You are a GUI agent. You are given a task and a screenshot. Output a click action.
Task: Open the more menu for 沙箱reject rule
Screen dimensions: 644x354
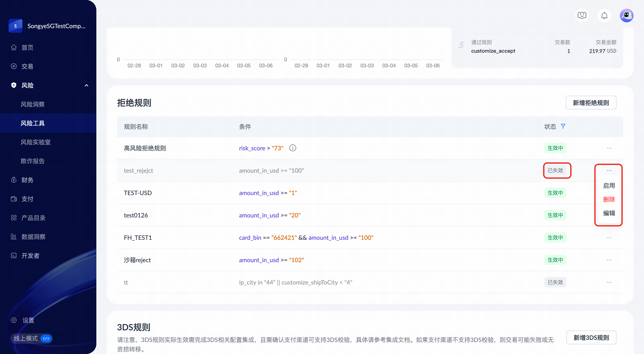pos(609,260)
